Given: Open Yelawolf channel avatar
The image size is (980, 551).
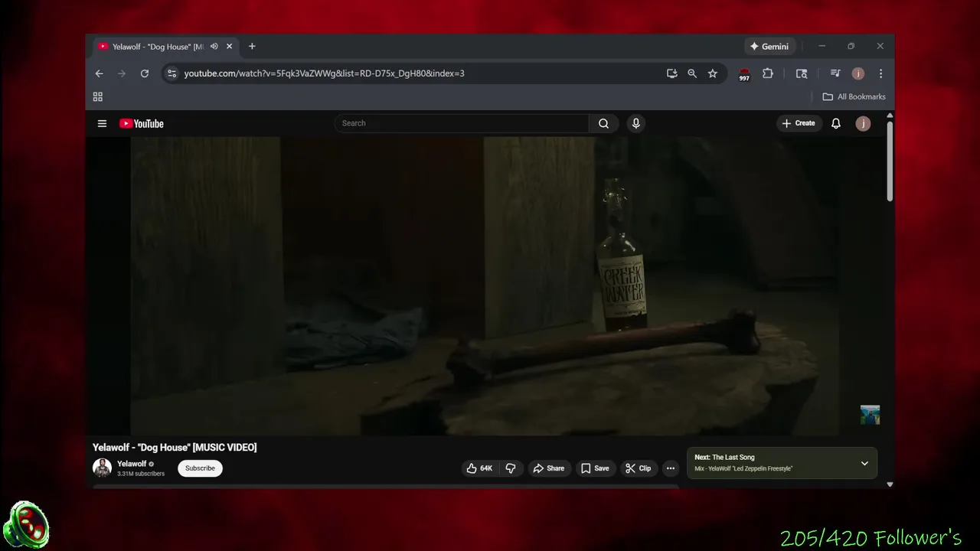Looking at the screenshot, I should coord(103,468).
